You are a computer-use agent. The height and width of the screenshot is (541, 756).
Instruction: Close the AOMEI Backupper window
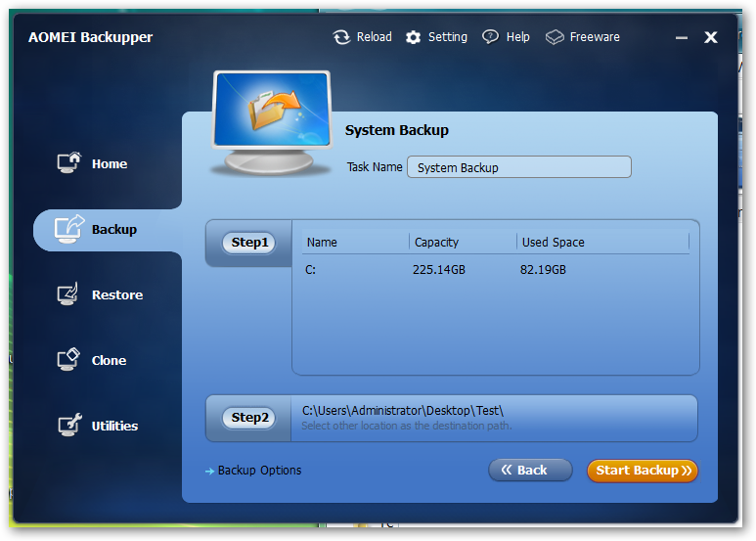tap(711, 37)
